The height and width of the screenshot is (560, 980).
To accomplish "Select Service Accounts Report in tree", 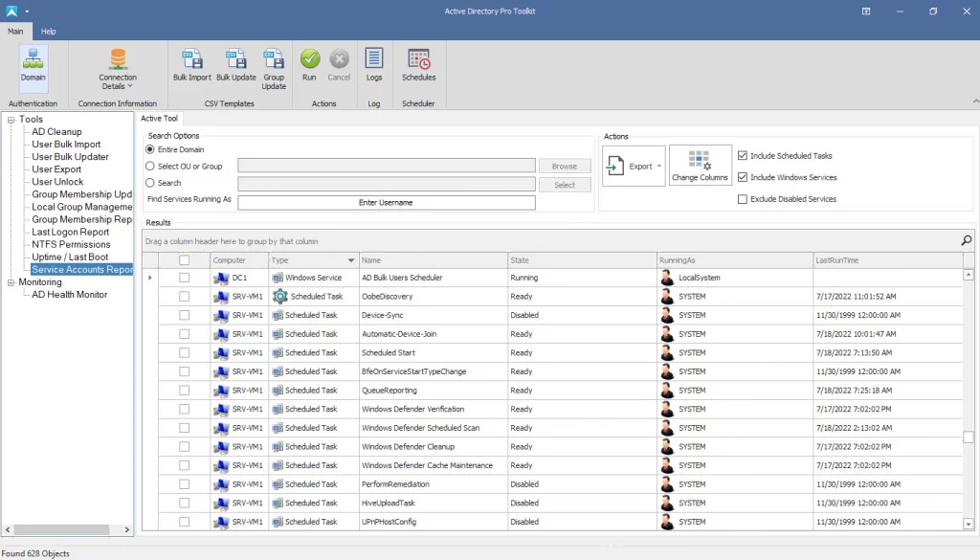I will coord(82,269).
